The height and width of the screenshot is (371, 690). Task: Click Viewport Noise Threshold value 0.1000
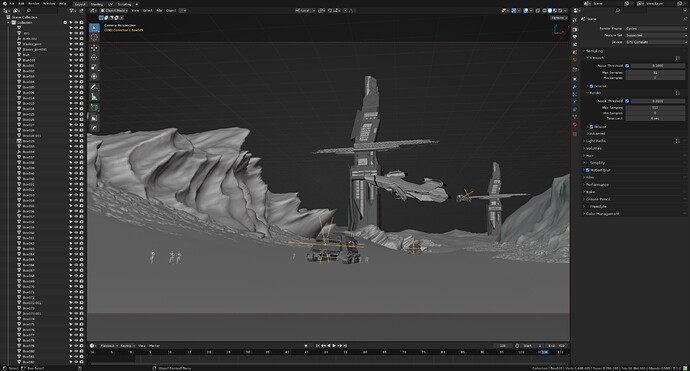657,66
